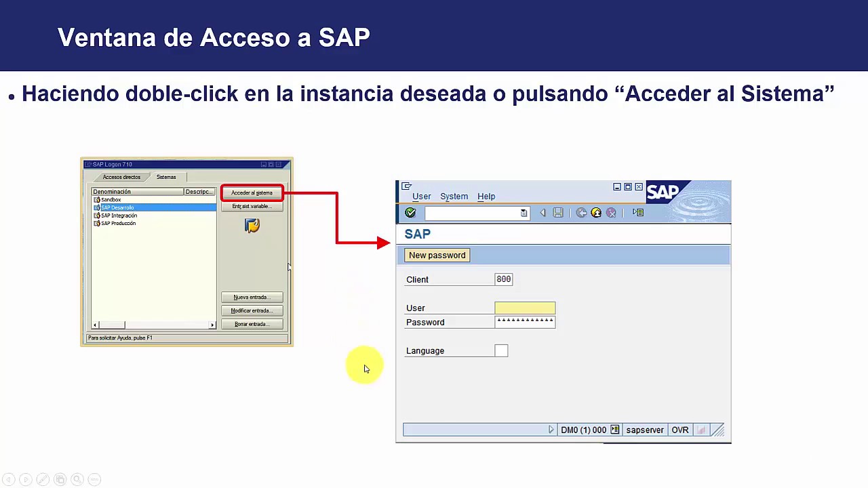The width and height of the screenshot is (868, 488).
Task: Click the SAP Logon 710 title icon
Action: point(88,165)
